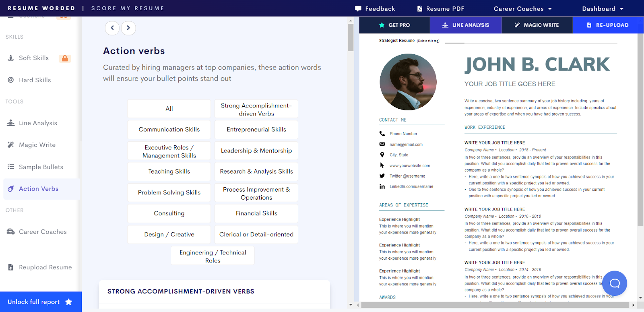Click the Magic Write wand icon in sidebar
This screenshot has width=644, height=312.
[11, 145]
